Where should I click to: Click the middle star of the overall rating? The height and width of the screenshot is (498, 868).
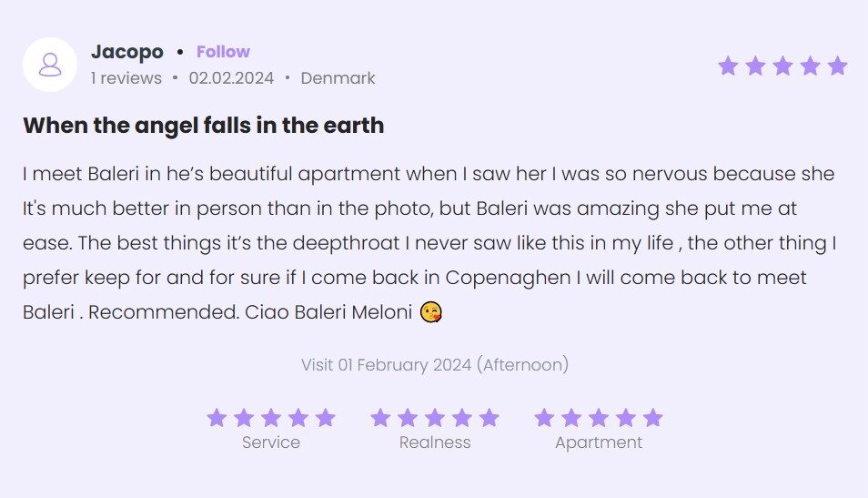coord(782,66)
